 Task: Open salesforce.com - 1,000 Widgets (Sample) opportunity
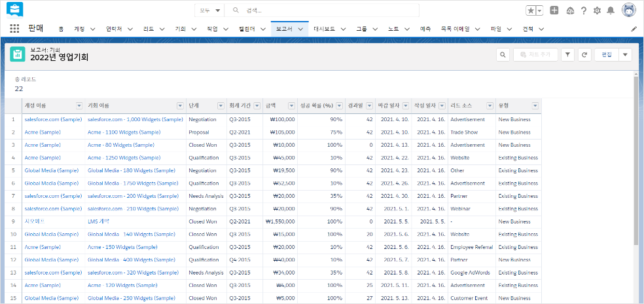135,119
